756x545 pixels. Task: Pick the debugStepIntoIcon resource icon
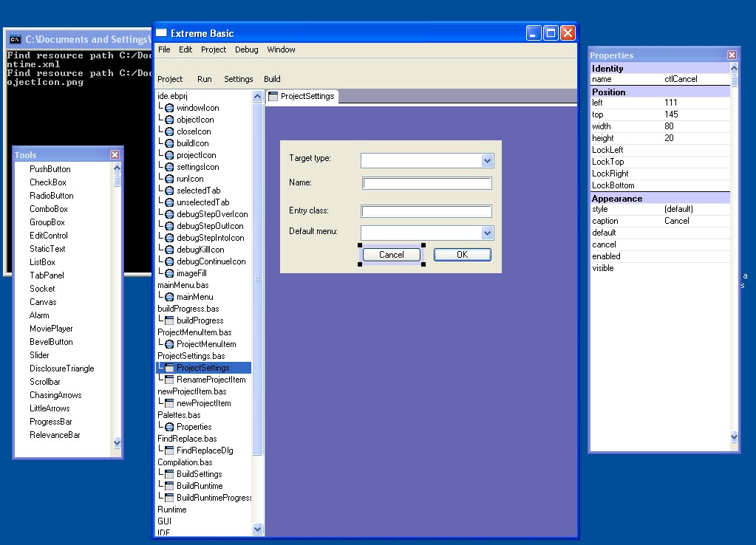pos(169,238)
